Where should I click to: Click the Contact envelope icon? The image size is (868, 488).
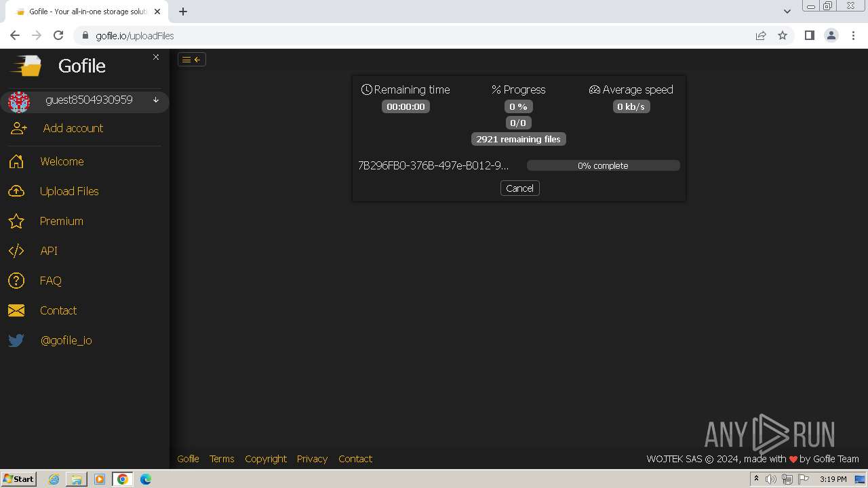16,310
